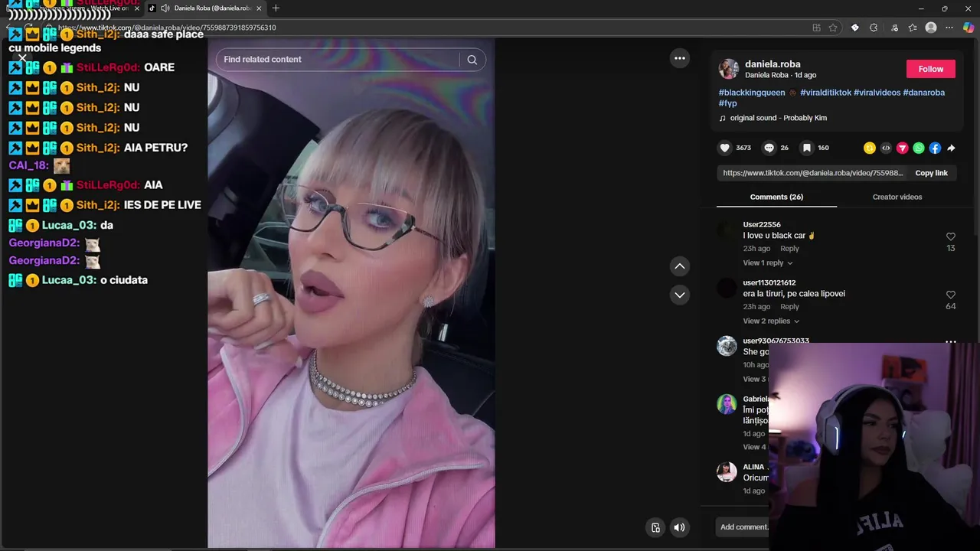The image size is (980, 551).
Task: Switch to the Creator videos tab
Action: click(897, 197)
